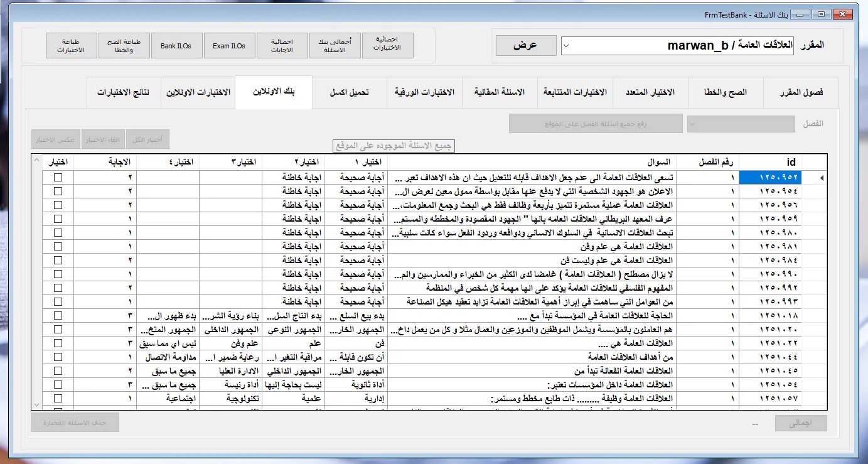The width and height of the screenshot is (868, 464).
Task: Click the أجمالى بنك الاسئلة button
Action: coord(335,46)
